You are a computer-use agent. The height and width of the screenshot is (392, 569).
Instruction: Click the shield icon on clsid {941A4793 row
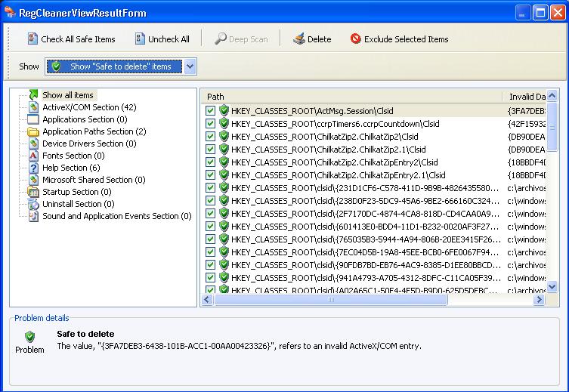pyautogui.click(x=224, y=278)
